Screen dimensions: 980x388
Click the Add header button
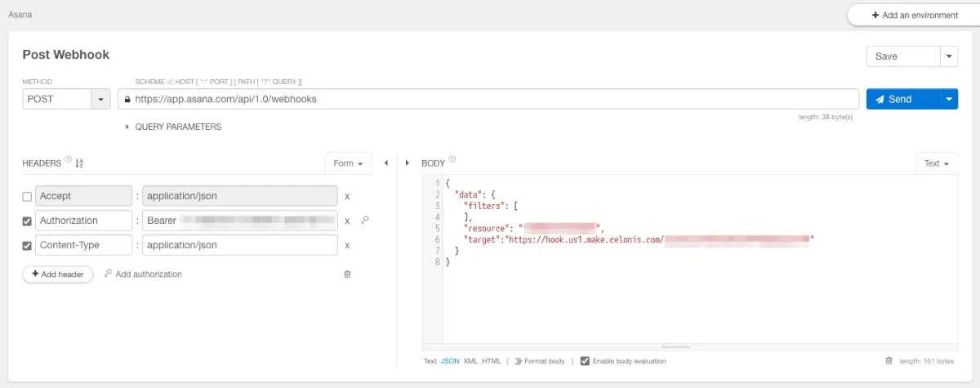click(57, 274)
